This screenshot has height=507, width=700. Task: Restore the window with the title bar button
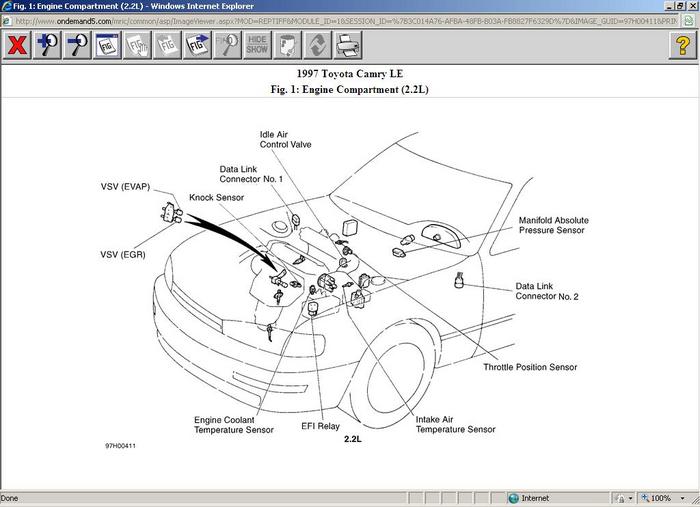679,6
